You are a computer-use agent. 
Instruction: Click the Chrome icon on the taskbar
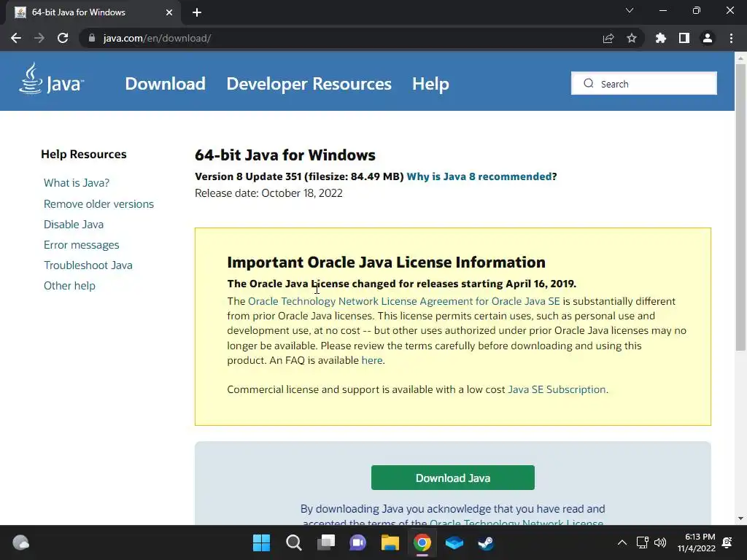coord(422,542)
